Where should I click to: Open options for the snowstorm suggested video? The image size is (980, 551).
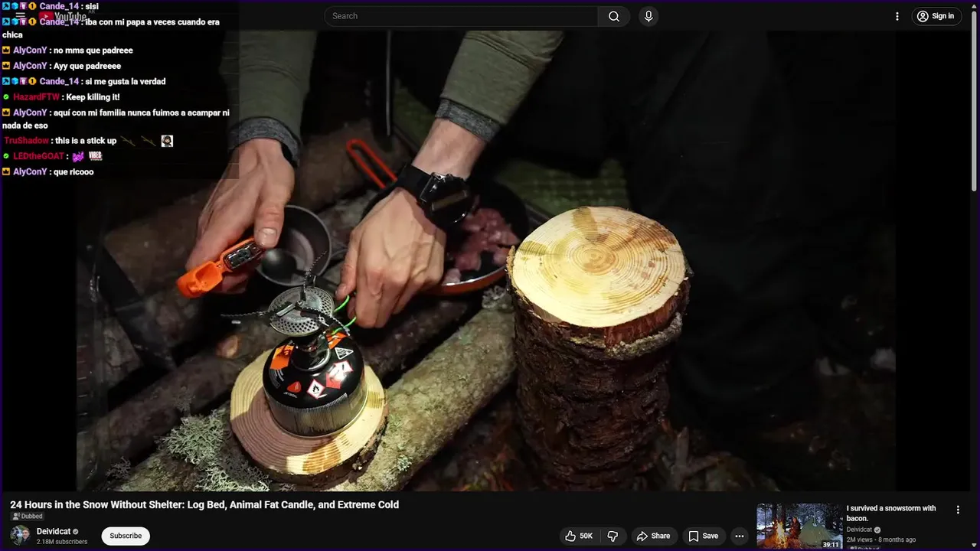(x=958, y=510)
